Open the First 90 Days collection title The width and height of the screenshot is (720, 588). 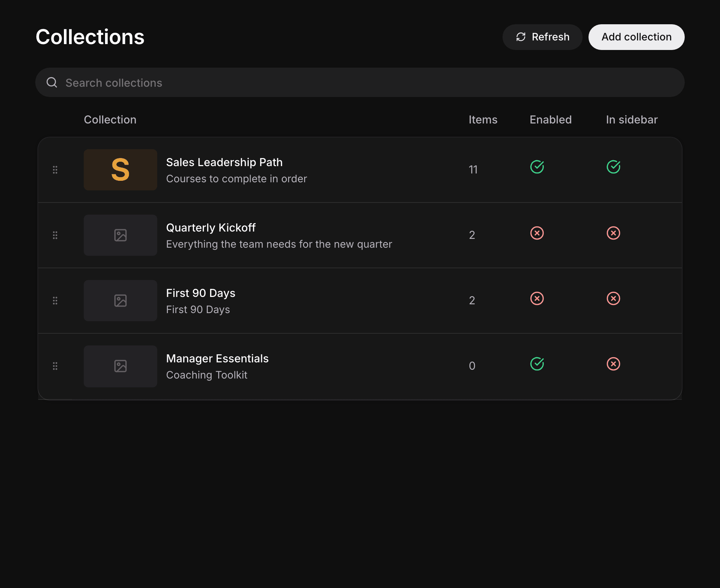tap(201, 293)
